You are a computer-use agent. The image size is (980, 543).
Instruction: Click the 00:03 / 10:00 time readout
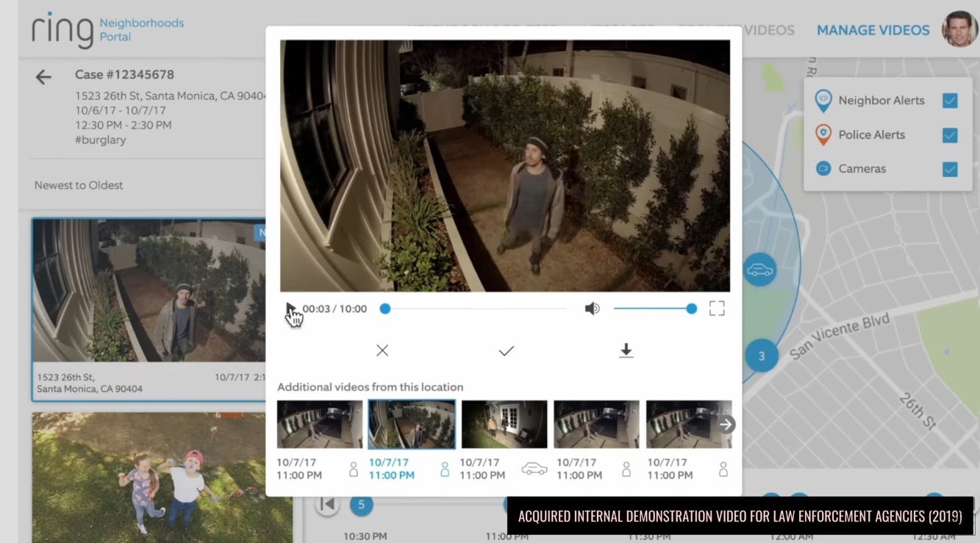[x=335, y=309]
